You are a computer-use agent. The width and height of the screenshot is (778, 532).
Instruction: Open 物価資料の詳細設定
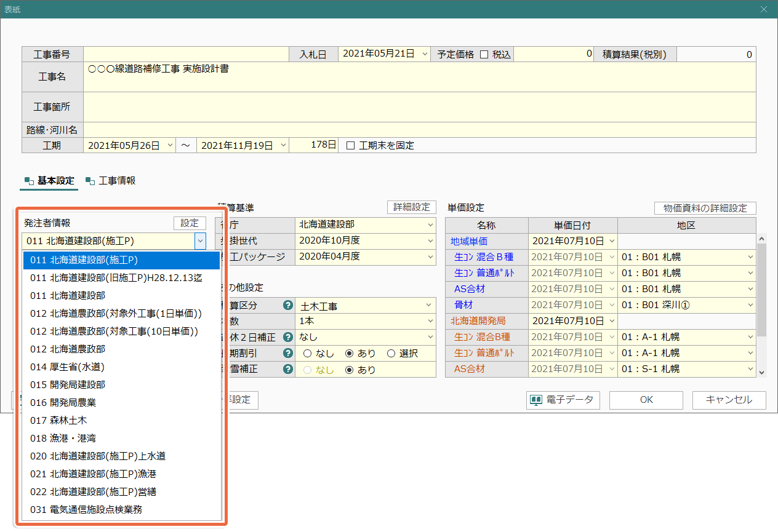(705, 208)
